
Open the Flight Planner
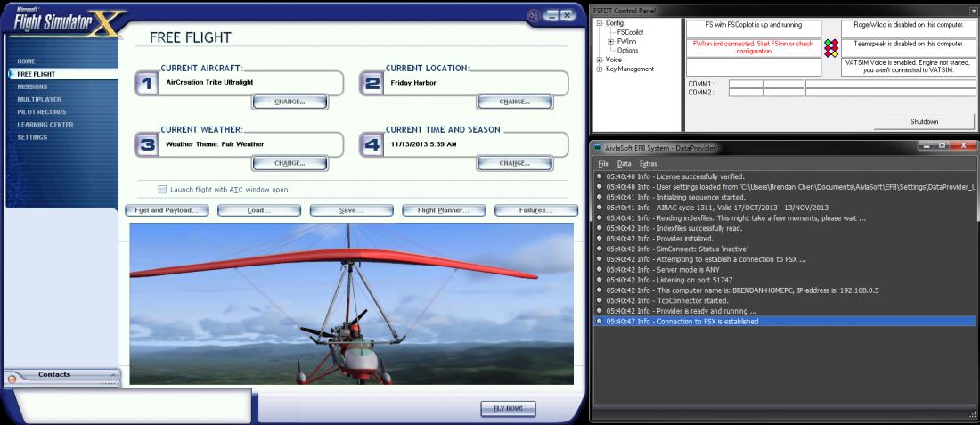click(x=443, y=210)
